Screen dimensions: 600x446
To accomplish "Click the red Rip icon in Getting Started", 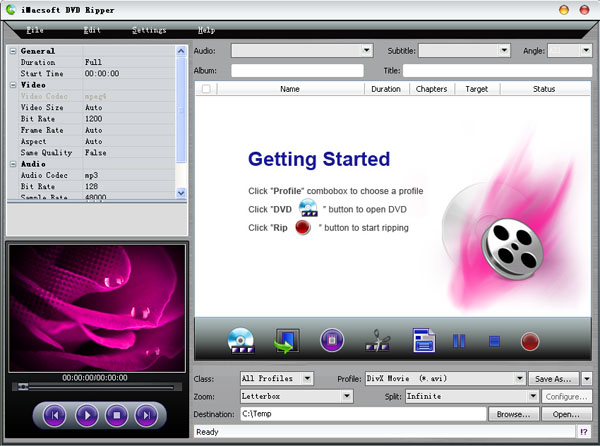I will tap(303, 227).
